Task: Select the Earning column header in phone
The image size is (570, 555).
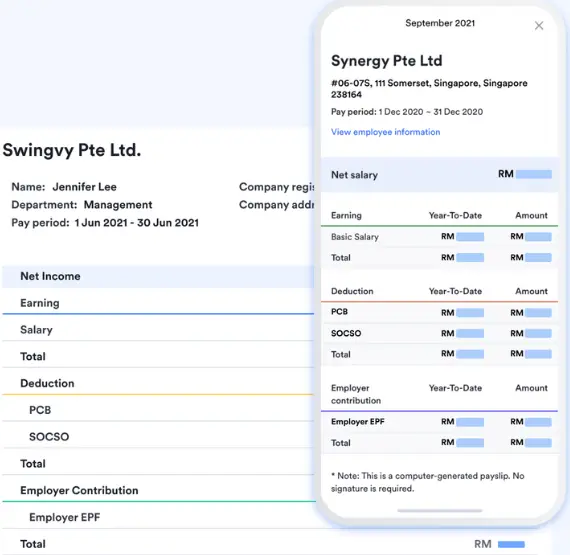Action: (346, 216)
